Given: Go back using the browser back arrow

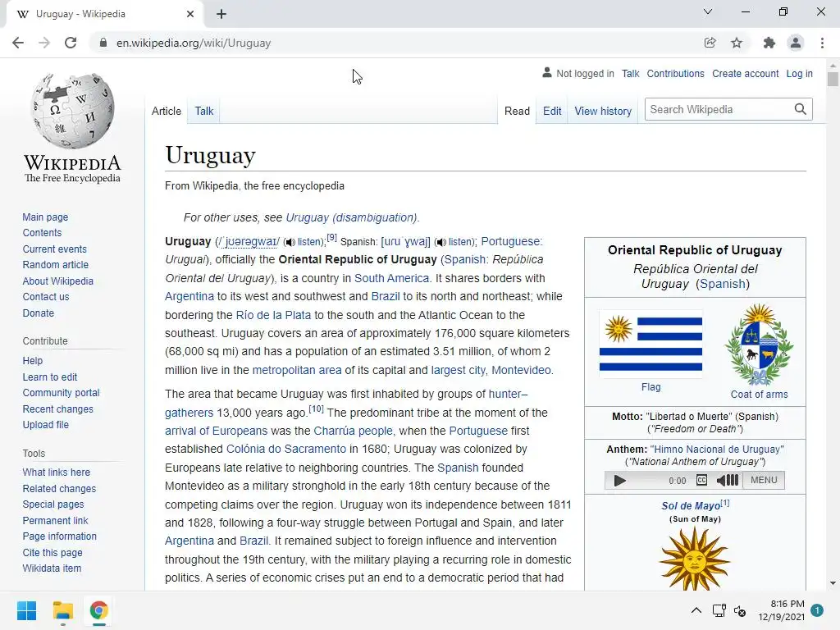Looking at the screenshot, I should click(x=18, y=43).
